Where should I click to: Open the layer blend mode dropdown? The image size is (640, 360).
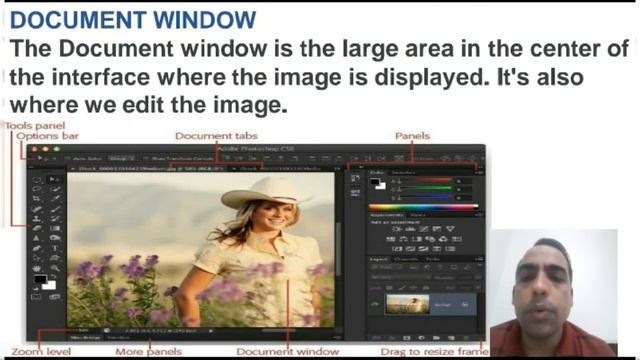coord(400,277)
